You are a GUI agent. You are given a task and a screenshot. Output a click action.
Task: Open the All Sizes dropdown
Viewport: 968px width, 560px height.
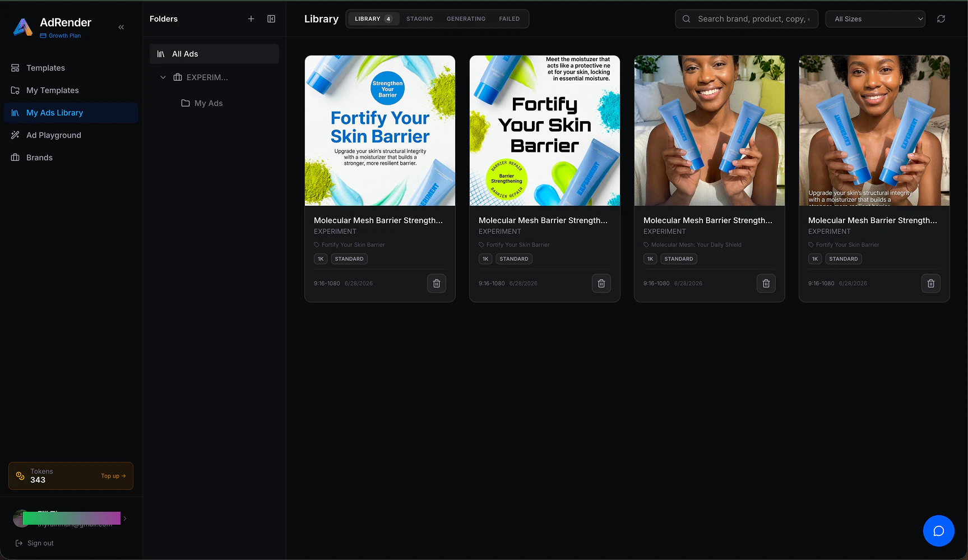pos(876,19)
